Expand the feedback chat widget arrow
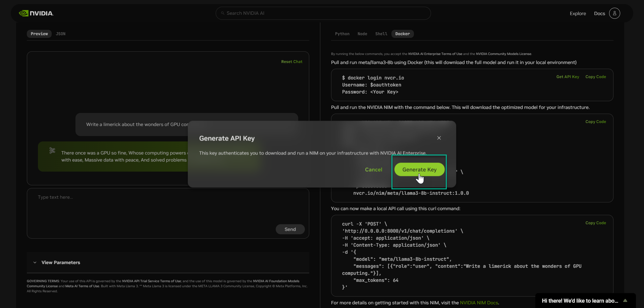The height and width of the screenshot is (308, 644). pos(625,301)
